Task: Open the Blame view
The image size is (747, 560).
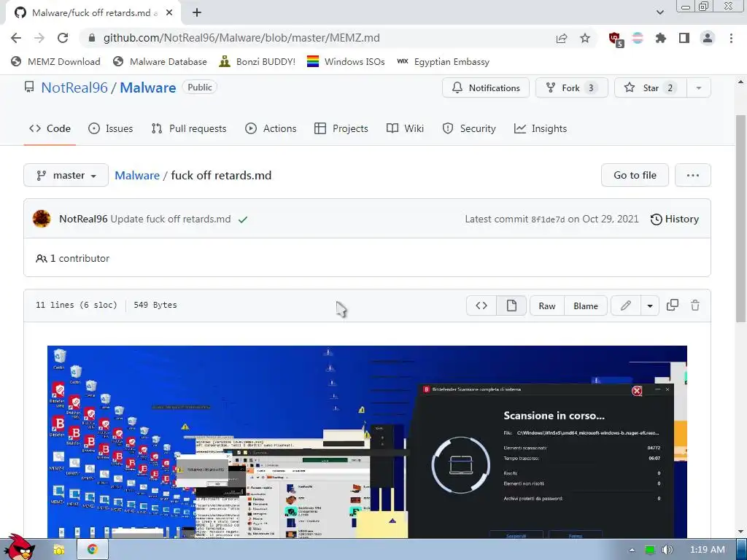Action: click(x=586, y=306)
